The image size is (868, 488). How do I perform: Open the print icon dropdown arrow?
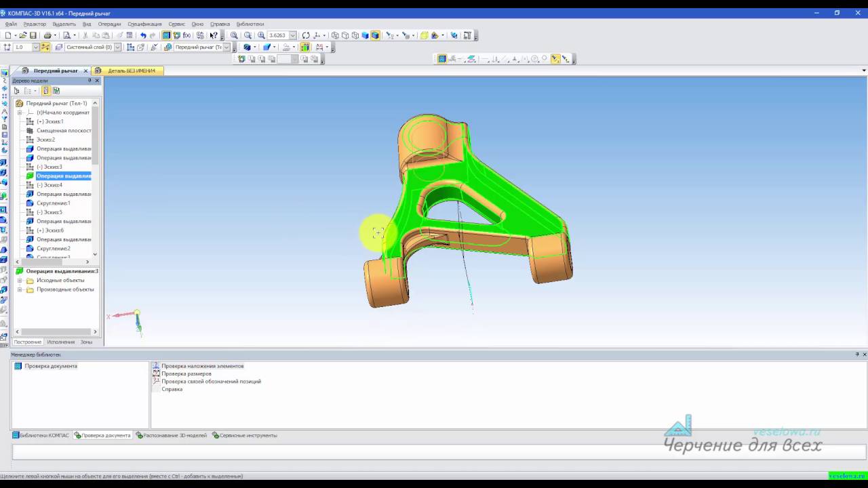pos(56,35)
